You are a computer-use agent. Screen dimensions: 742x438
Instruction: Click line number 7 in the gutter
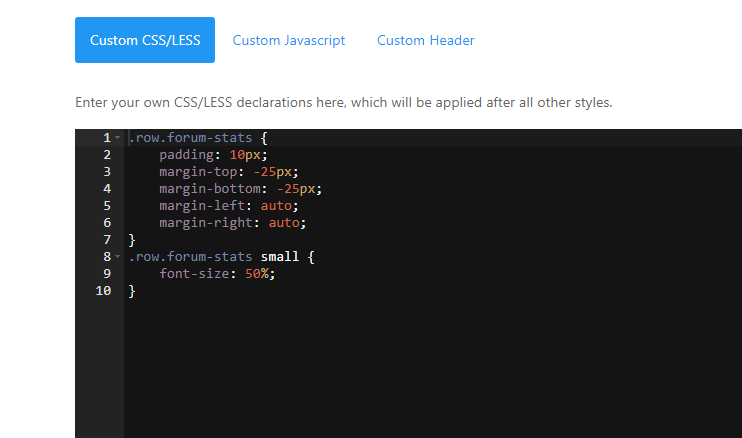[106, 240]
